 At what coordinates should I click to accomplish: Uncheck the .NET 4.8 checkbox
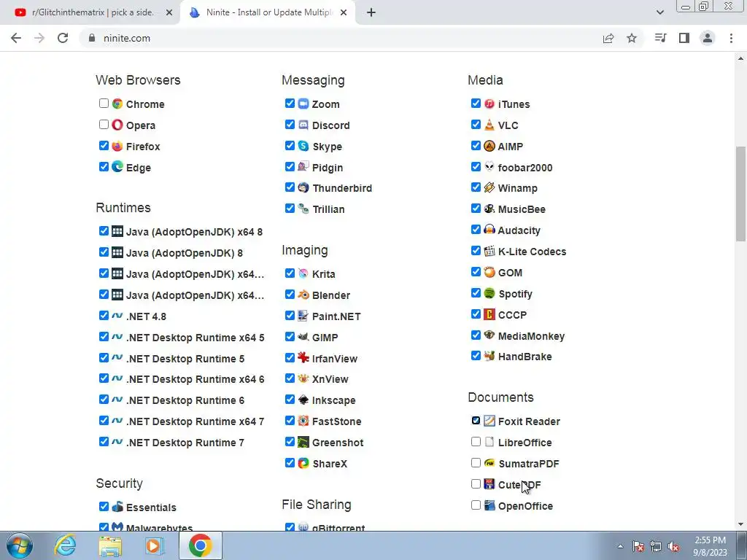click(104, 315)
